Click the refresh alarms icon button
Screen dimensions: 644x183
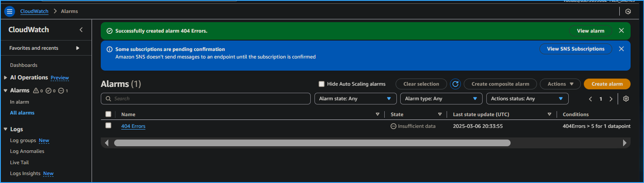click(x=455, y=84)
